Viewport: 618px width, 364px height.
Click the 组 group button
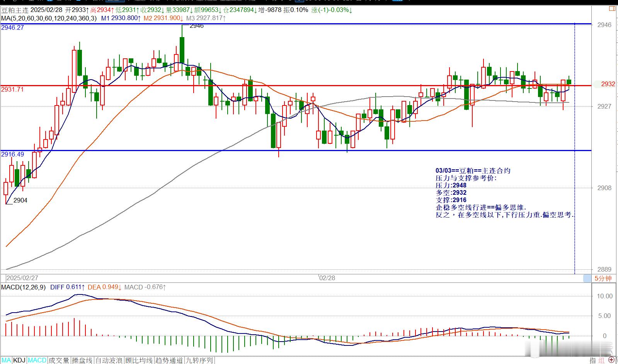[601, 360]
